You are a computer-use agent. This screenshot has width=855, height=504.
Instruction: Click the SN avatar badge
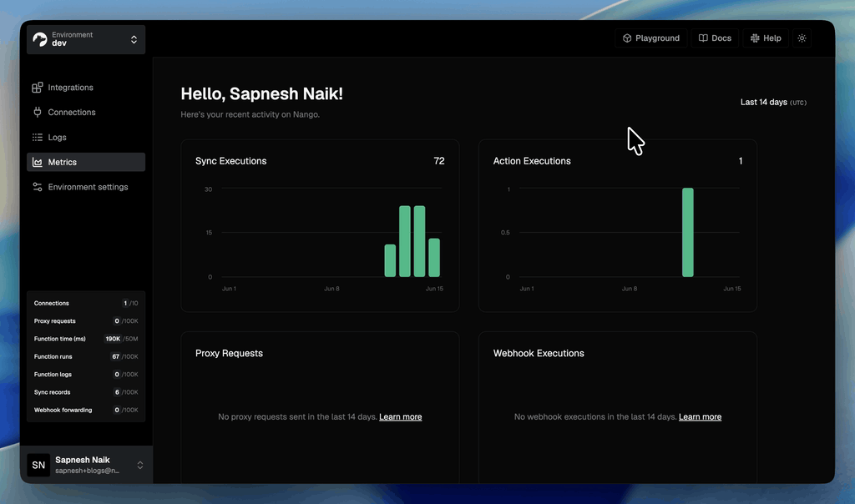pyautogui.click(x=38, y=465)
